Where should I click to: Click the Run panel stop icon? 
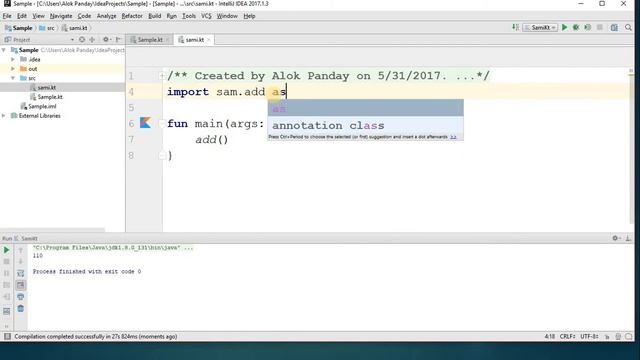click(x=6, y=261)
